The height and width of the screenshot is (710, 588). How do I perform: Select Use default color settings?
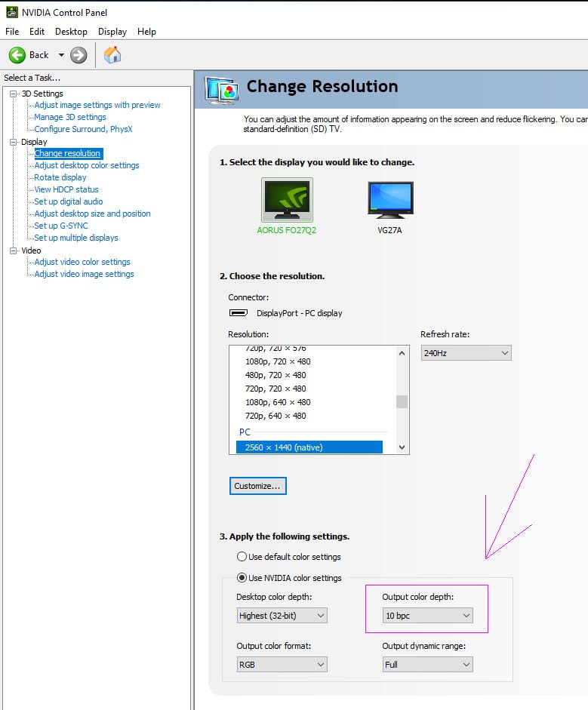242,557
